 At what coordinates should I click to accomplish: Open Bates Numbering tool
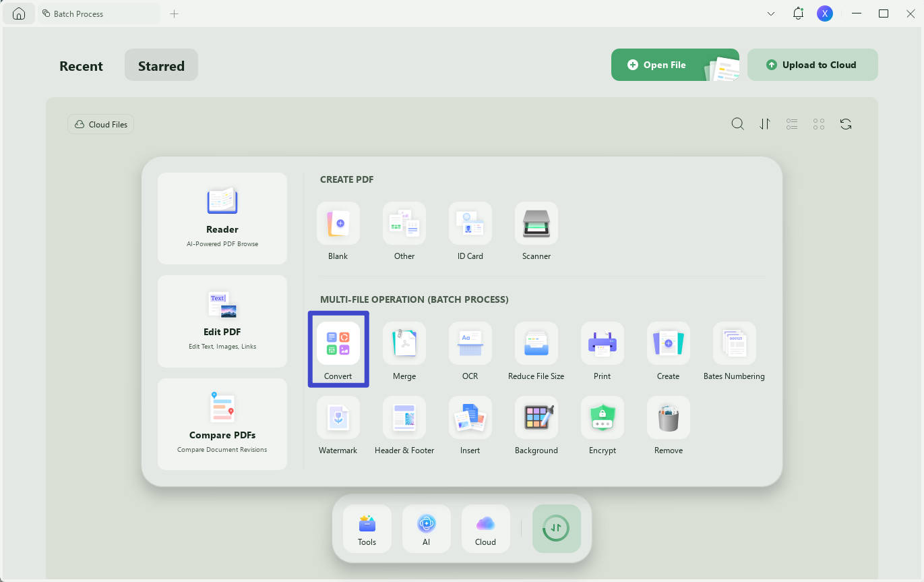[x=735, y=351]
